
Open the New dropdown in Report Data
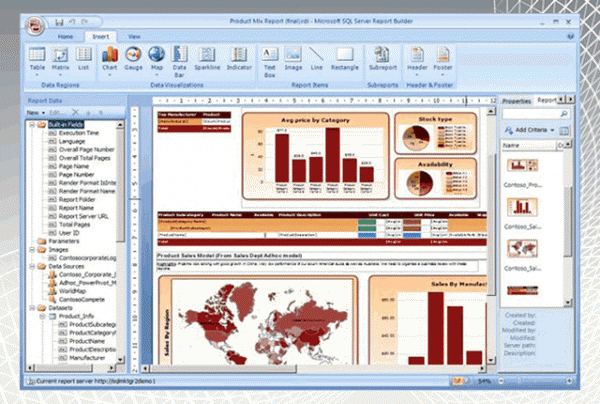tap(36, 112)
